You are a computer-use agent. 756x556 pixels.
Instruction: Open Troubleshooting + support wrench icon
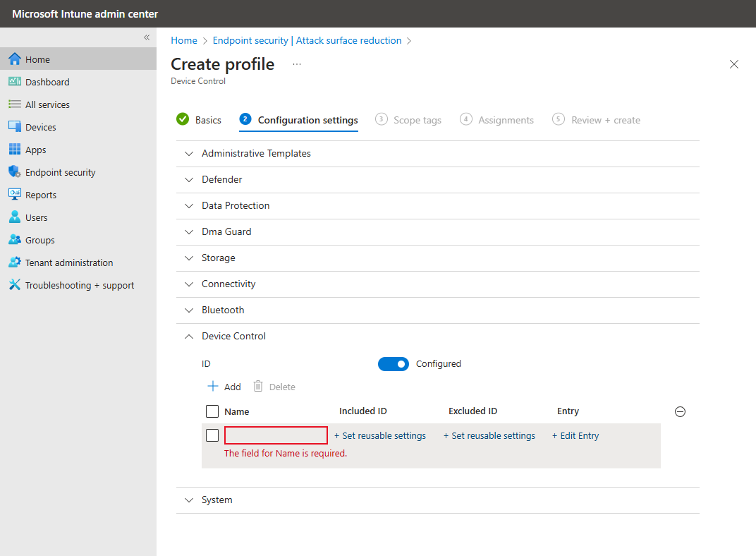(x=15, y=285)
